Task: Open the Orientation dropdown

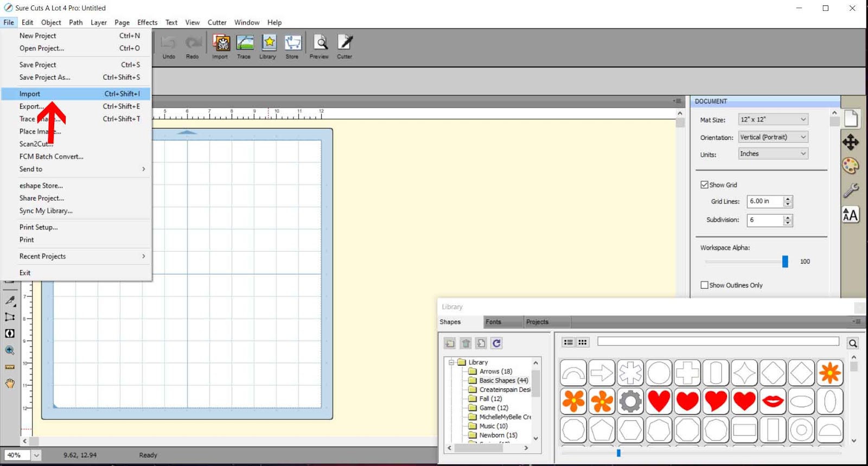Action: coord(773,137)
